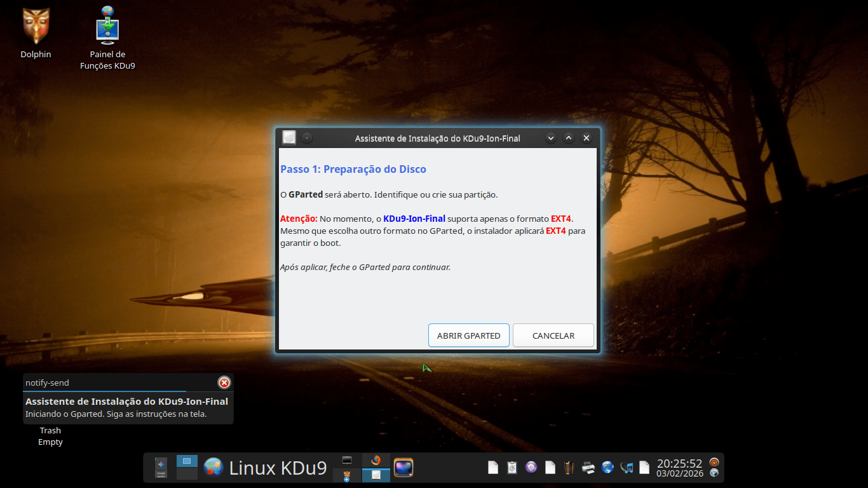Open the battery power management tray icon
868x488 pixels.
point(569,468)
